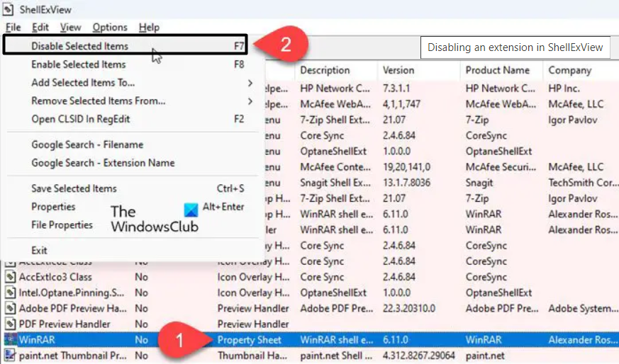This screenshot has height=364, width=619.
Task: Choose Exit from the File menu
Action: tap(40, 250)
